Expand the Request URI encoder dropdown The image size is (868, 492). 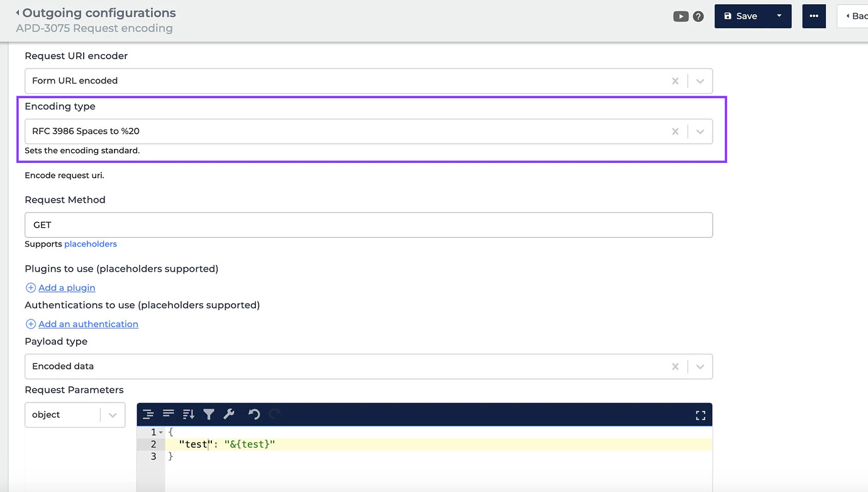point(700,81)
